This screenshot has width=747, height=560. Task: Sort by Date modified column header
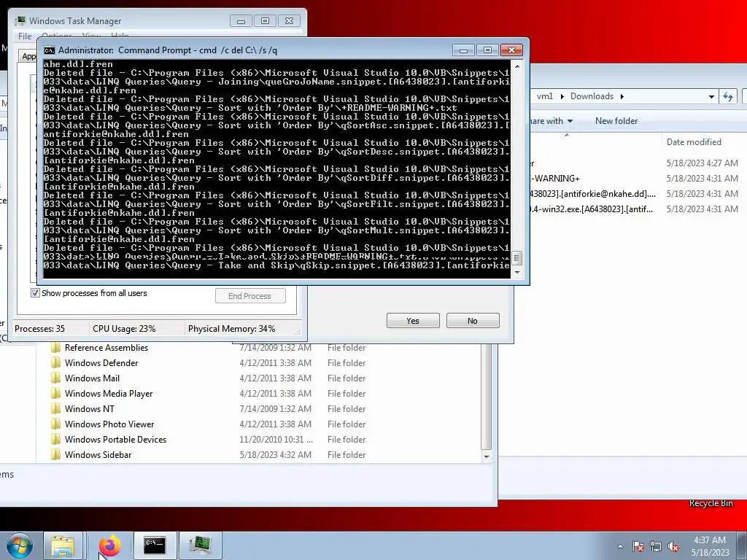pyautogui.click(x=694, y=142)
